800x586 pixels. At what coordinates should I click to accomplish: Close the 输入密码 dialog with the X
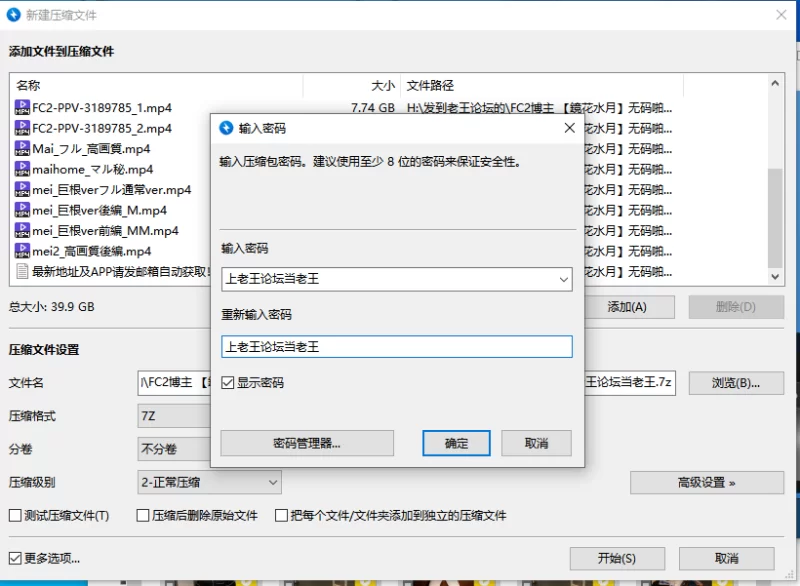570,128
